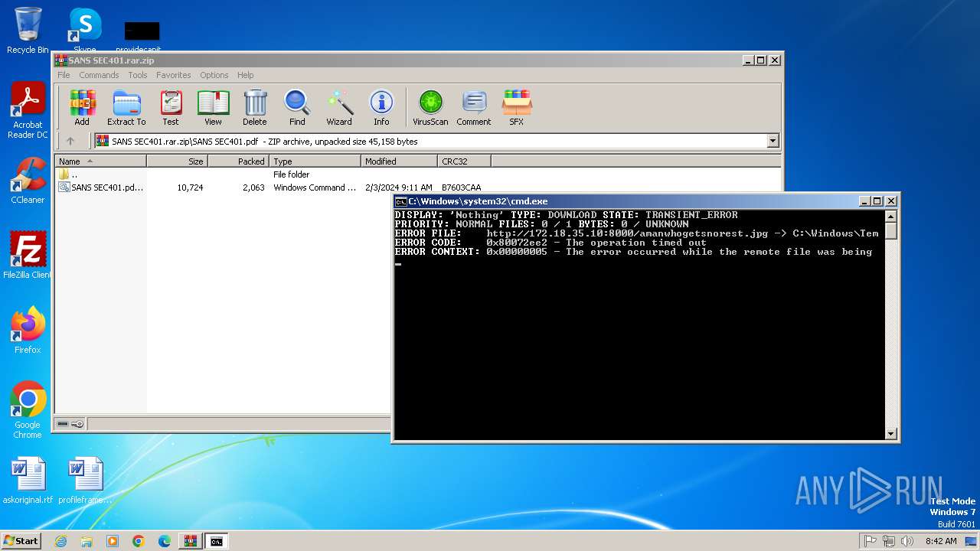Run VirusScan on the archive
The width and height of the screenshot is (980, 551).
(x=430, y=107)
